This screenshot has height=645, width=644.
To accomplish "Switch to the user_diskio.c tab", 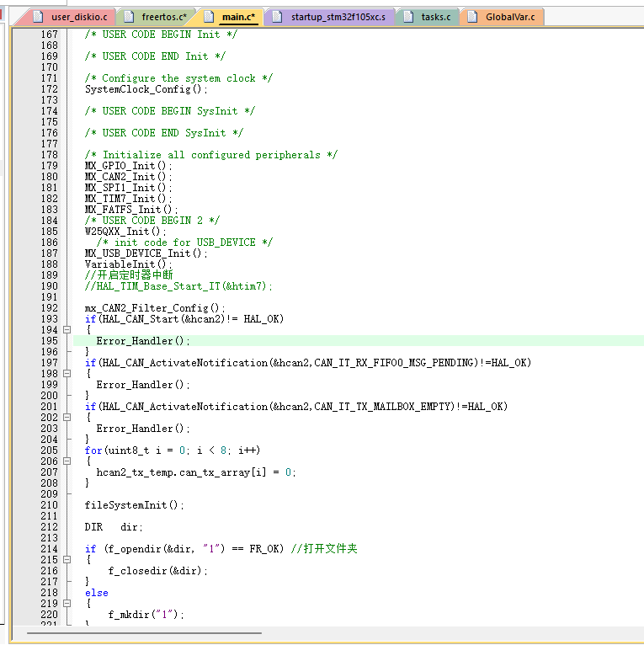I will pos(72,17).
